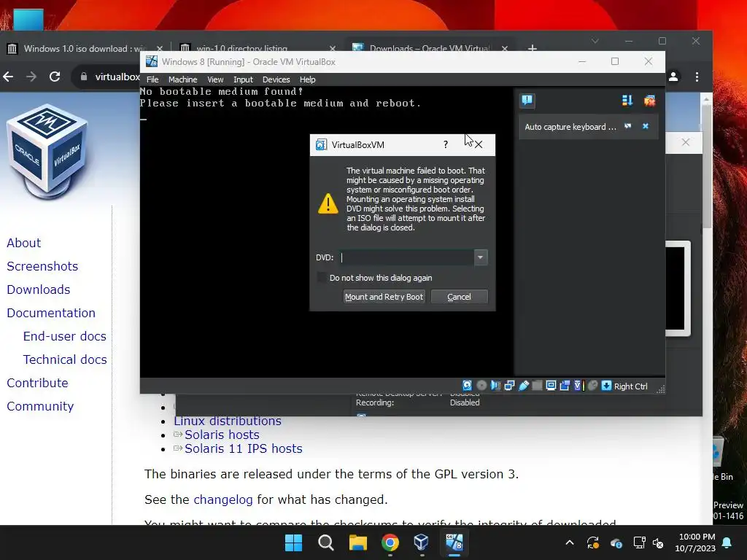
Task: Click the VirtualBox Manager cube taskbar icon
Action: tap(422, 542)
